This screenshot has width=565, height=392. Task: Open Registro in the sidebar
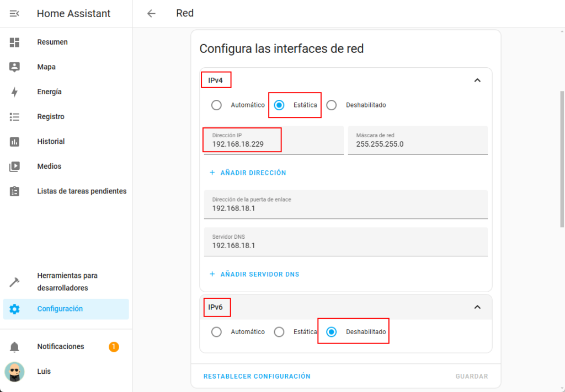click(x=51, y=117)
